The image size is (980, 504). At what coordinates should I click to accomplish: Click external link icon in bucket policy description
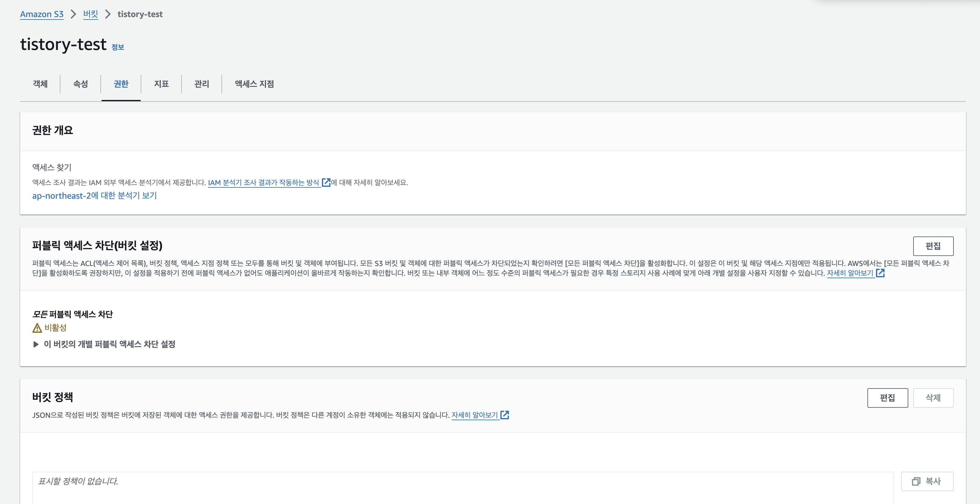click(504, 415)
